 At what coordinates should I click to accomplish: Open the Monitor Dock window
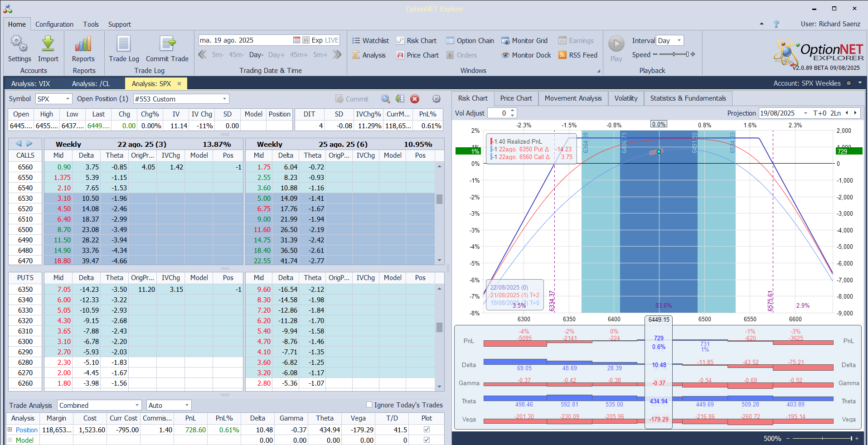click(526, 55)
